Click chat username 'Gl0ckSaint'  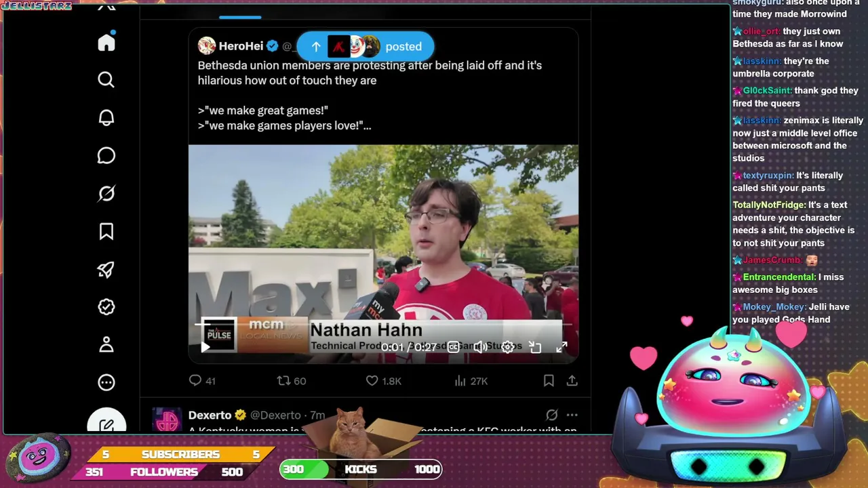tap(767, 91)
